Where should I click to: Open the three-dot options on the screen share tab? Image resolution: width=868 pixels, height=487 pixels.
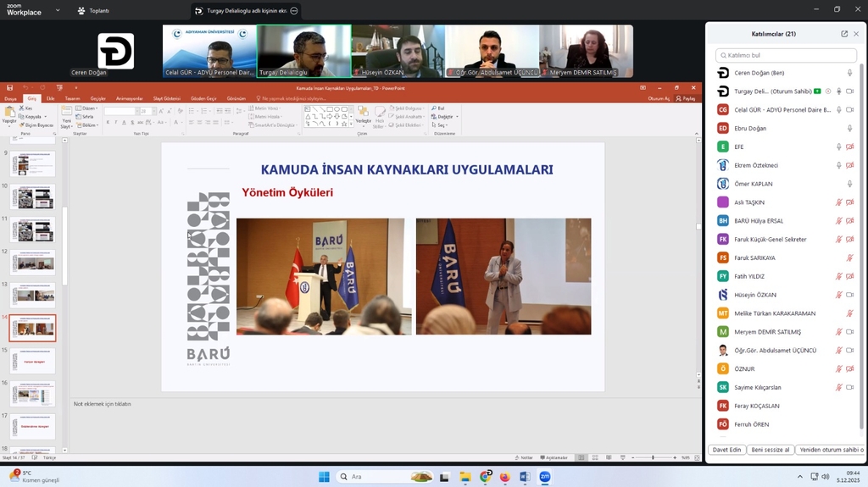coord(292,11)
